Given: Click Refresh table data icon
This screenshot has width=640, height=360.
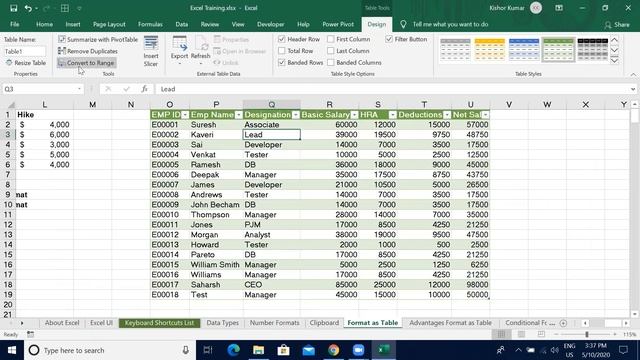Looking at the screenshot, I should 200,51.
